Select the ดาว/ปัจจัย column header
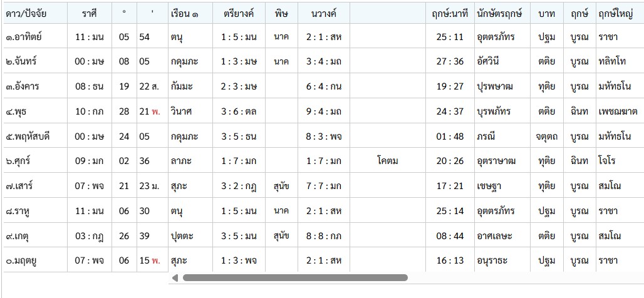 pos(26,14)
